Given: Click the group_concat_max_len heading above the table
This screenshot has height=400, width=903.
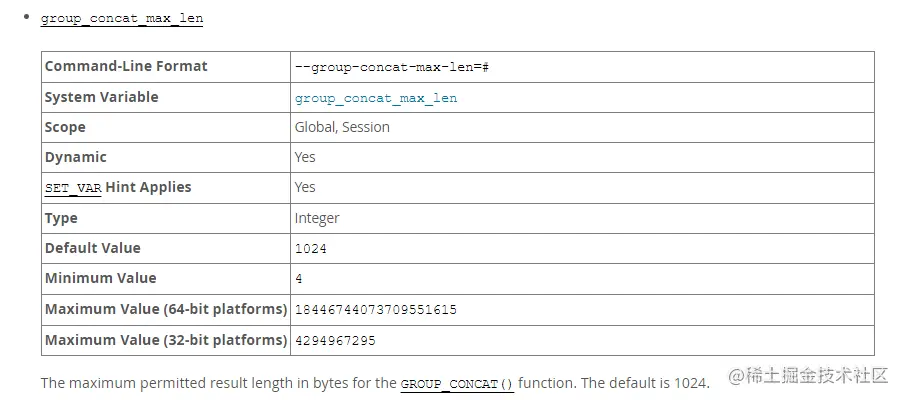Looking at the screenshot, I should [122, 19].
